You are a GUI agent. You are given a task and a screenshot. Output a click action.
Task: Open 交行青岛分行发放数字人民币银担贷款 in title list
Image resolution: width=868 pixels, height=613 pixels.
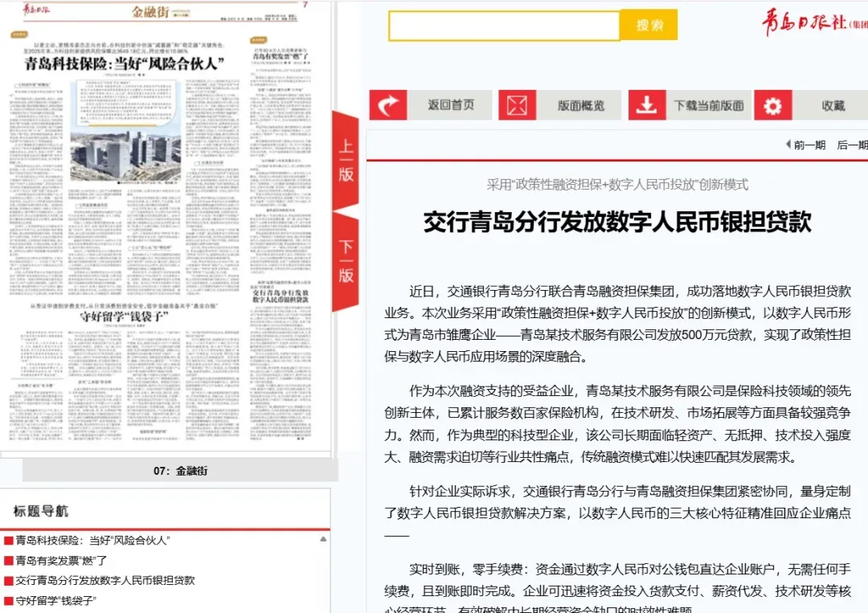coord(105,580)
